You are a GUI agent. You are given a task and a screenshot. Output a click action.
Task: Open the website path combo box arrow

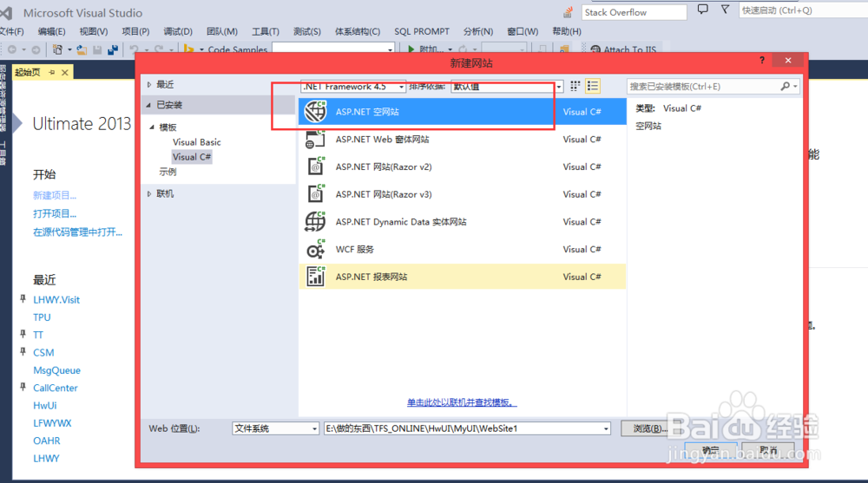click(606, 428)
